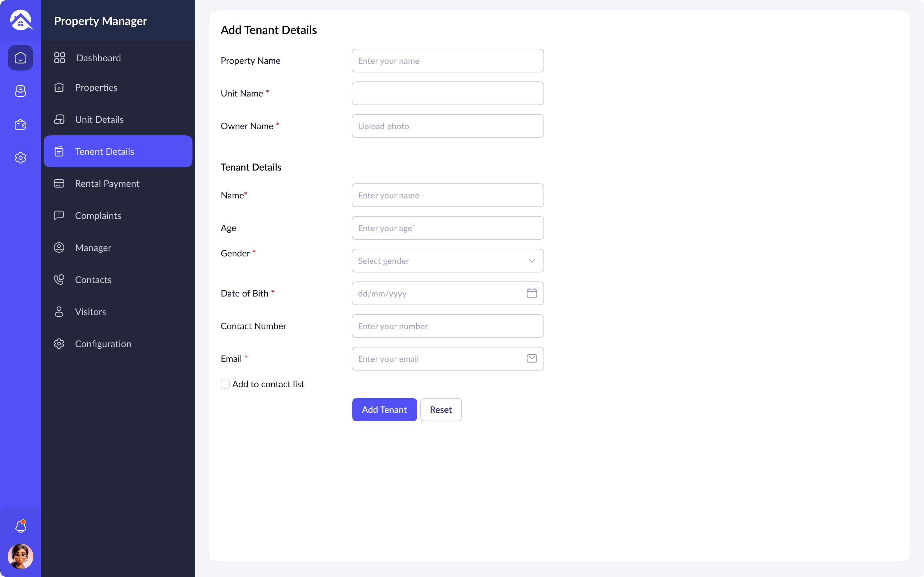The width and height of the screenshot is (924, 577).
Task: Click the inbox icon in left rail
Action: pyautogui.click(x=21, y=91)
